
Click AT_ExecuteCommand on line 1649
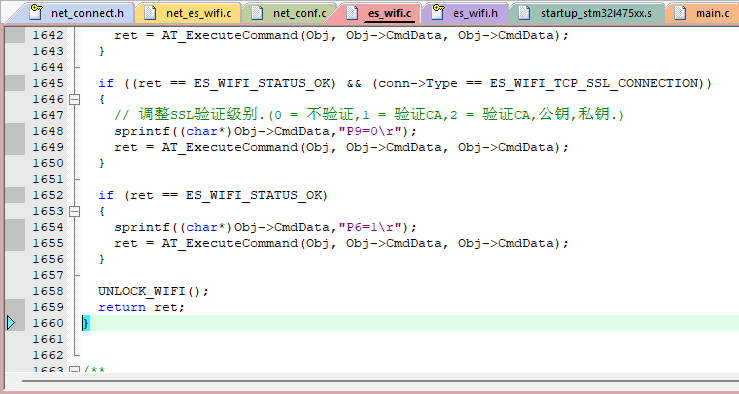coord(230,148)
